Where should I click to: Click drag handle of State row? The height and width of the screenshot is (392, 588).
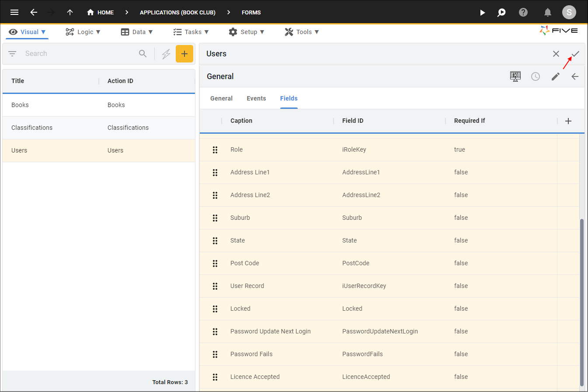point(215,241)
